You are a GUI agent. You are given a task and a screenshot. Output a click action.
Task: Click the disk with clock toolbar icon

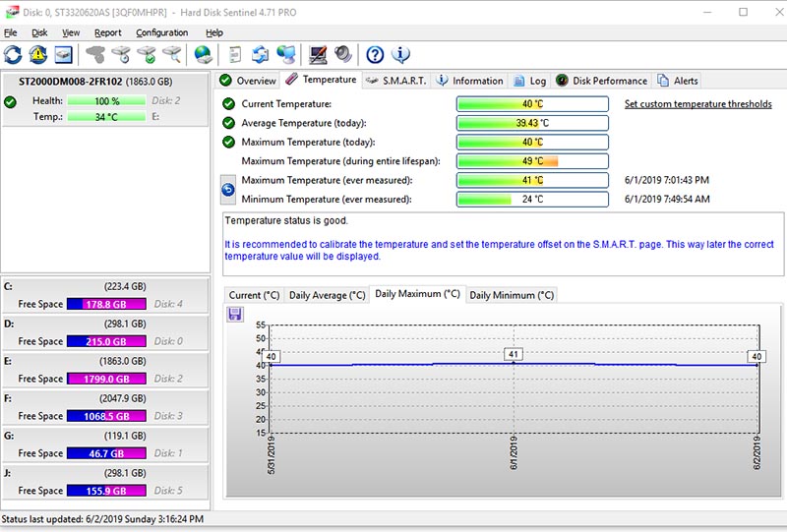[121, 55]
